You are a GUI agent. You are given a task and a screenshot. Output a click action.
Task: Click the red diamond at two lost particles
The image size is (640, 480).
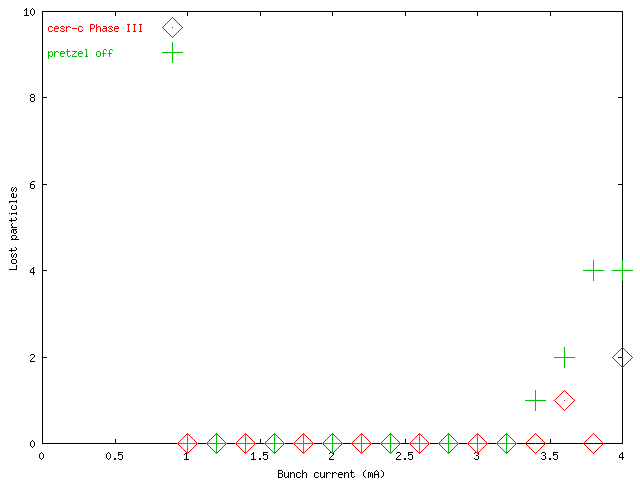click(x=622, y=357)
